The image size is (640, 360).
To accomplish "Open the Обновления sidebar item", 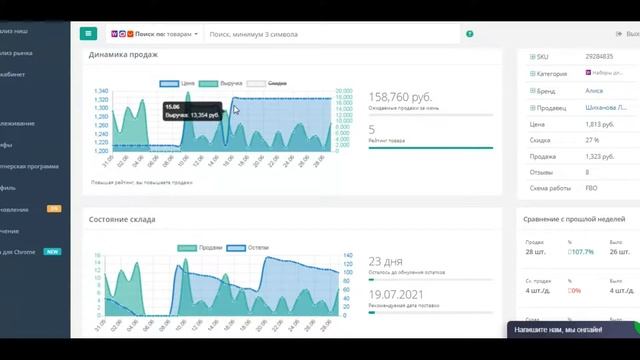I will coord(15,209).
